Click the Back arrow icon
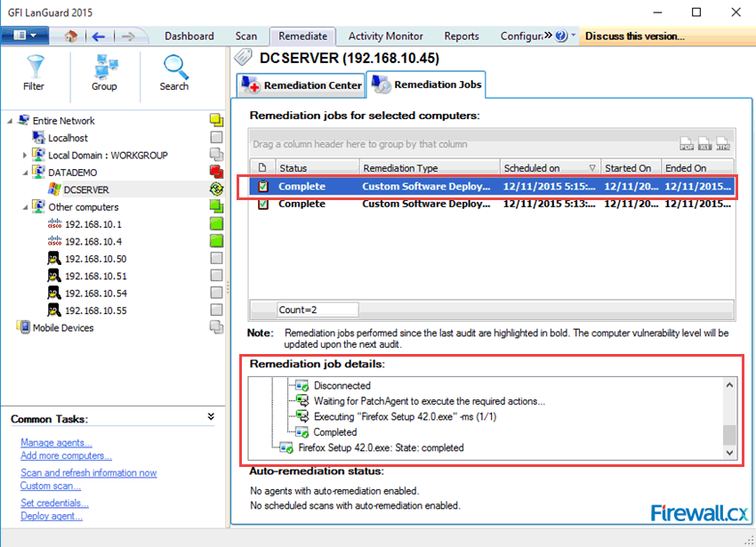The width and height of the screenshot is (756, 547). [99, 36]
